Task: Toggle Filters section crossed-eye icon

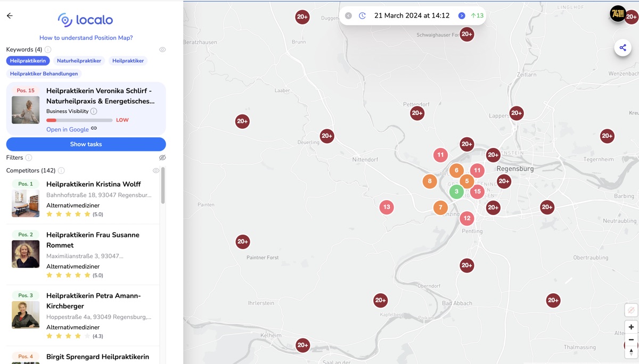Action: (x=162, y=158)
